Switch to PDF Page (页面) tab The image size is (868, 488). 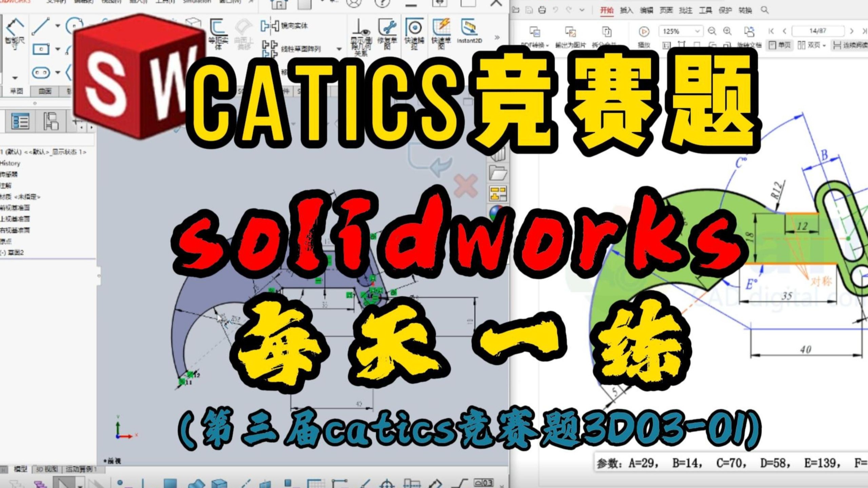click(x=666, y=10)
